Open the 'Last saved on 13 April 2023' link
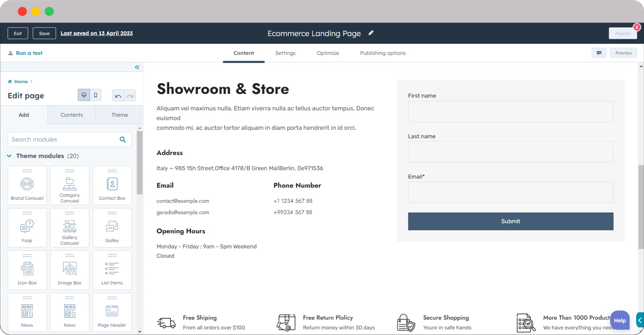 pyautogui.click(x=97, y=33)
